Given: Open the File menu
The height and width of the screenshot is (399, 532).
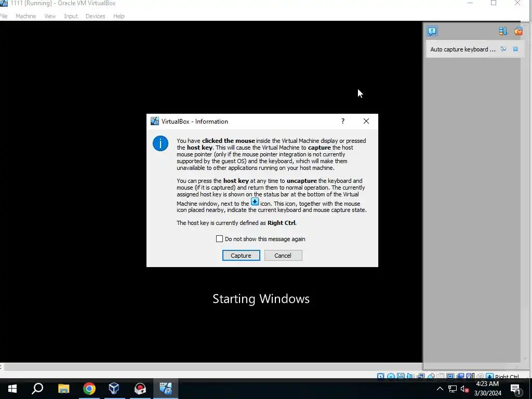Looking at the screenshot, I should click(x=4, y=16).
